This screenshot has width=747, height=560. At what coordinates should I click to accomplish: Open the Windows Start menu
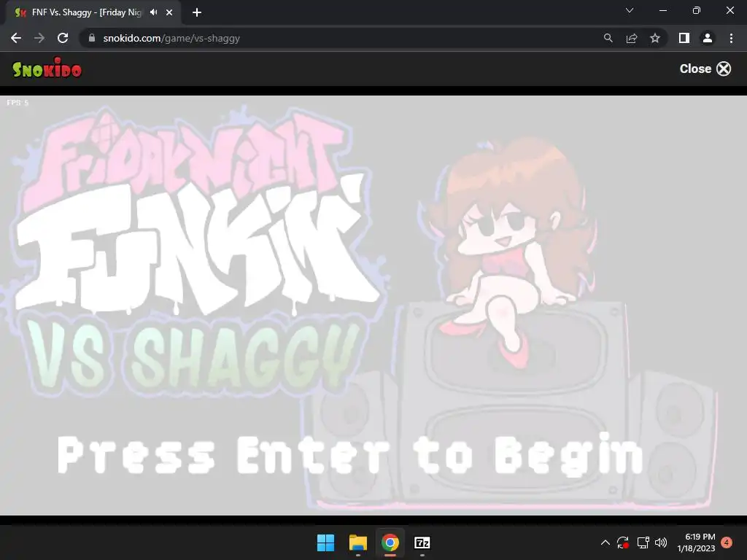(x=326, y=542)
